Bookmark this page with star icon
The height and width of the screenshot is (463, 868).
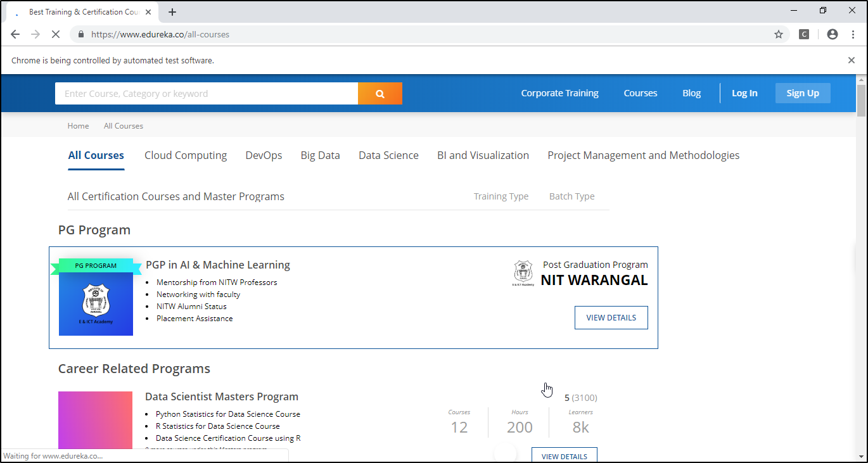(779, 34)
